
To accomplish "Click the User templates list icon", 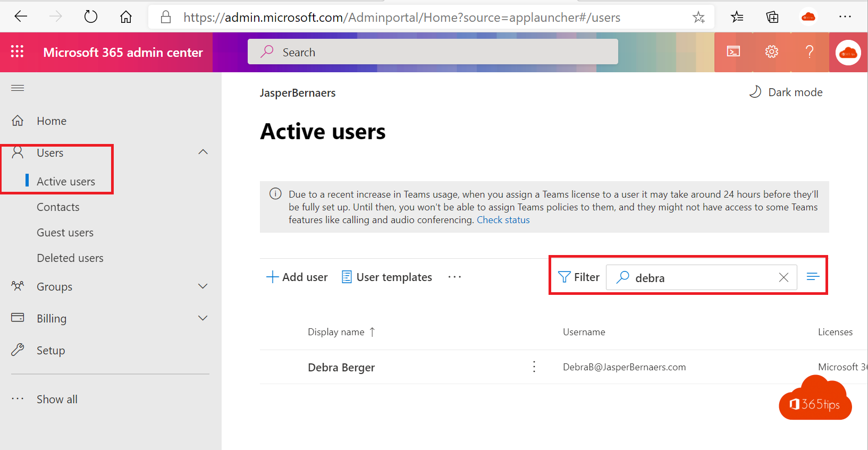I will pos(347,277).
